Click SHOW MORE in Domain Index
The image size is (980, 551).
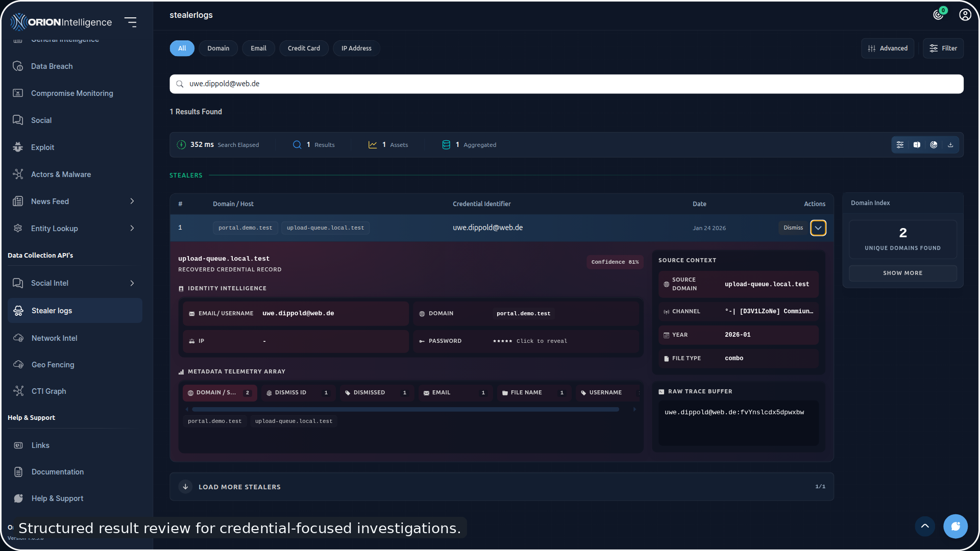(x=903, y=273)
